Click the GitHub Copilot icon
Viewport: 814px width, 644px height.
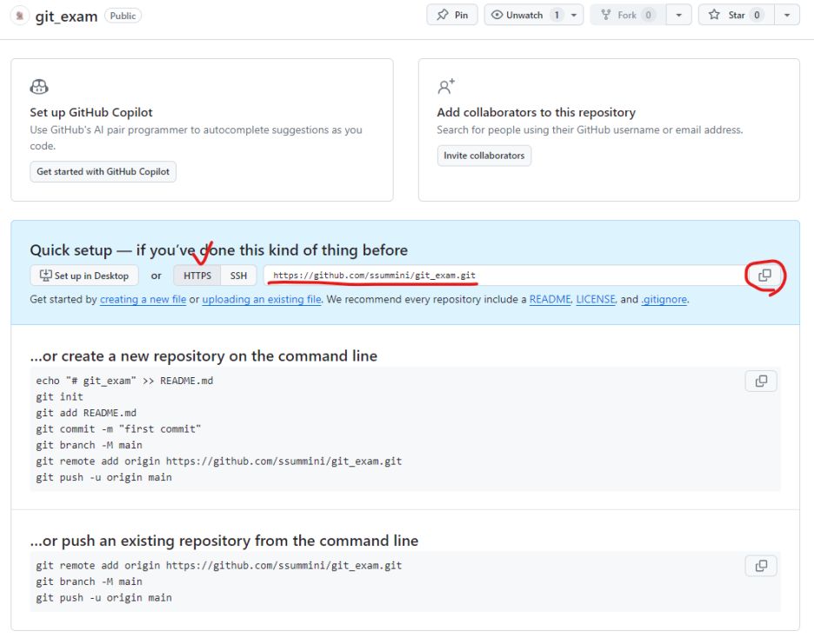(39, 87)
